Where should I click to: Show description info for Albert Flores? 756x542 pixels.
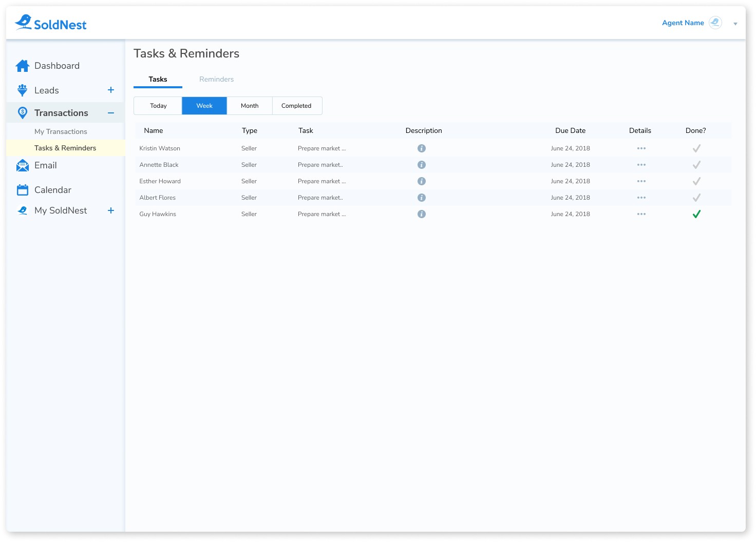422,198
